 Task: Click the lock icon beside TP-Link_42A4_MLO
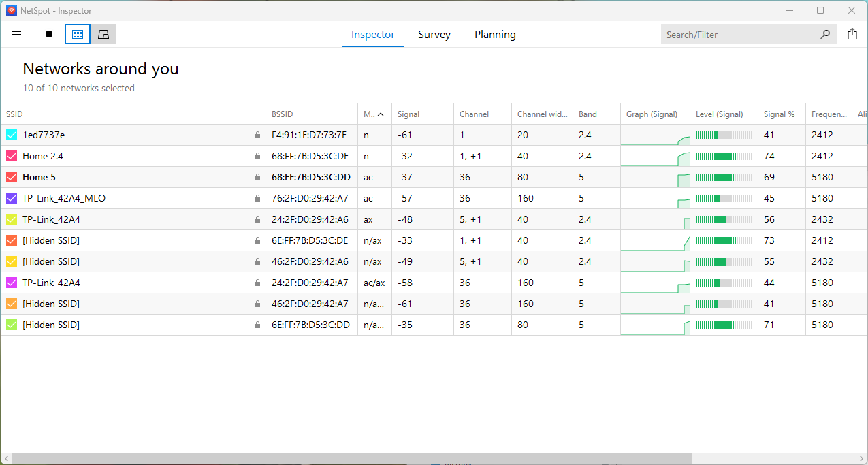pos(257,198)
